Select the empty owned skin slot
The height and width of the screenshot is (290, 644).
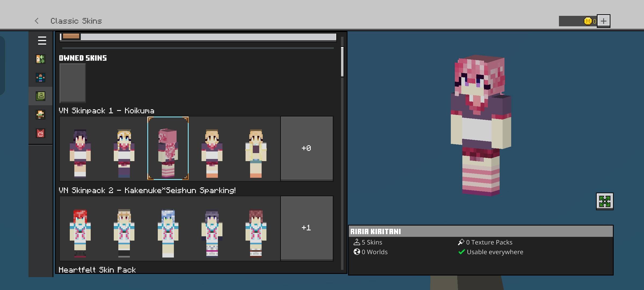click(72, 83)
